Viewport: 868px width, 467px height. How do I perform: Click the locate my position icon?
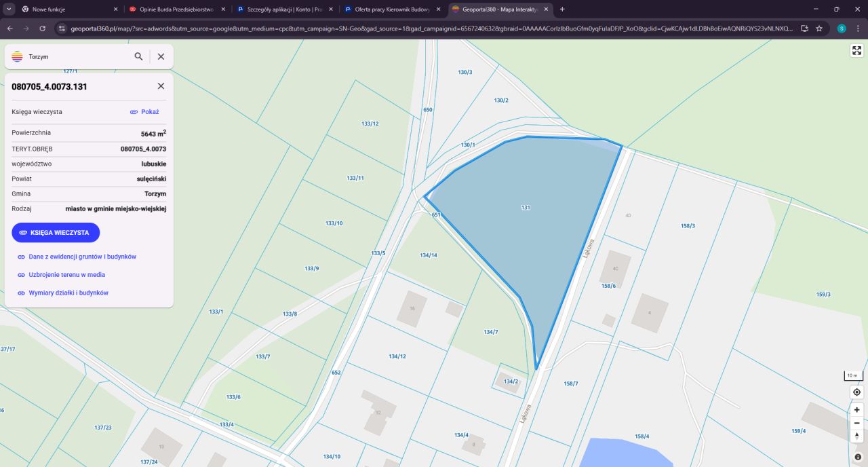click(856, 392)
